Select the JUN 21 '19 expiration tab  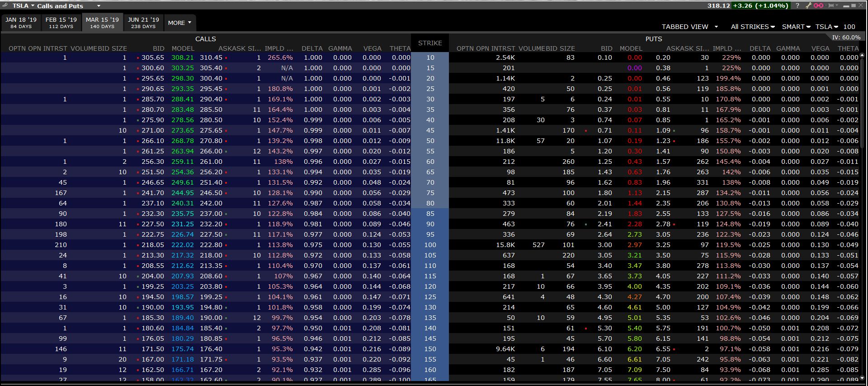(143, 23)
